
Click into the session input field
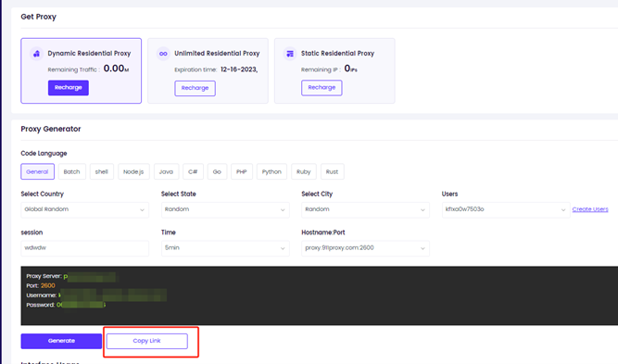84,248
